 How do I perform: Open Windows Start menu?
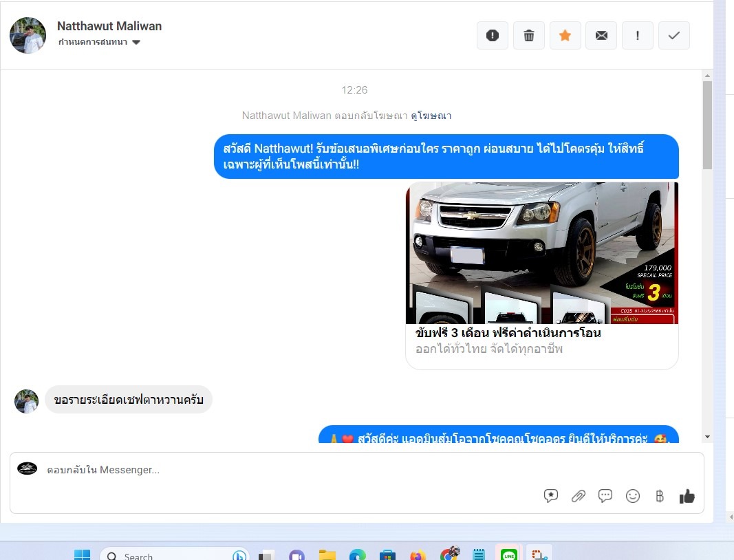82,554
